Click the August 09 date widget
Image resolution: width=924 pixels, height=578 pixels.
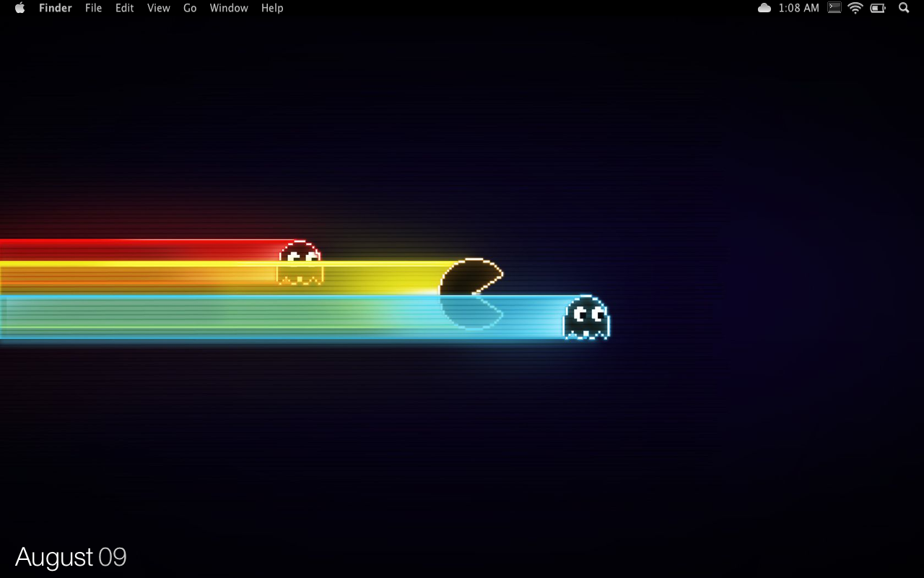click(71, 557)
